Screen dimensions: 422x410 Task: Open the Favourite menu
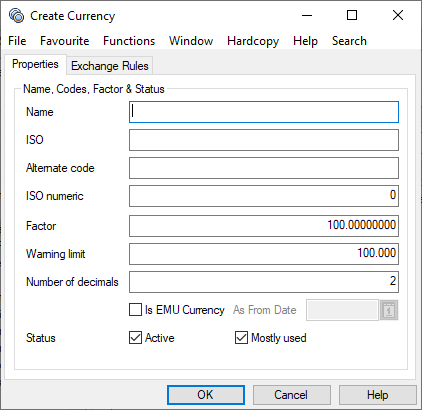65,41
